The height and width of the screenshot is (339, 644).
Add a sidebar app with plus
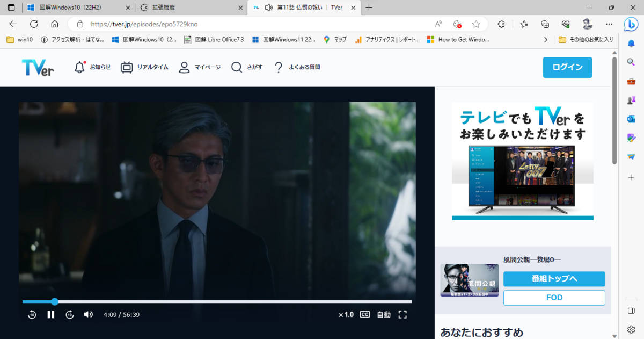tap(631, 177)
